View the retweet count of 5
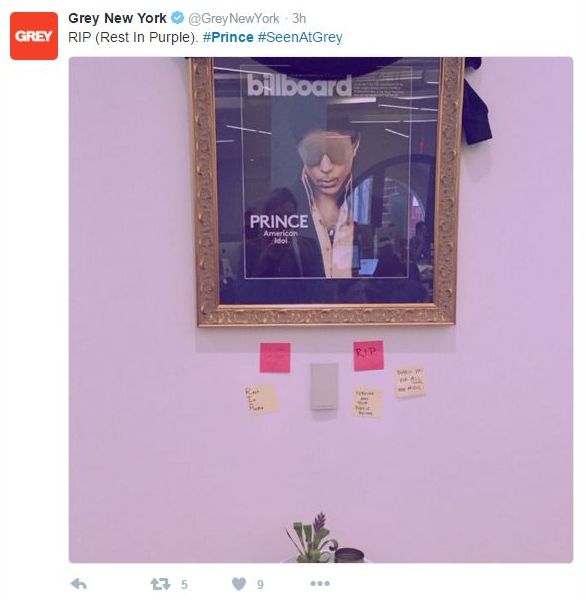 coord(184,584)
